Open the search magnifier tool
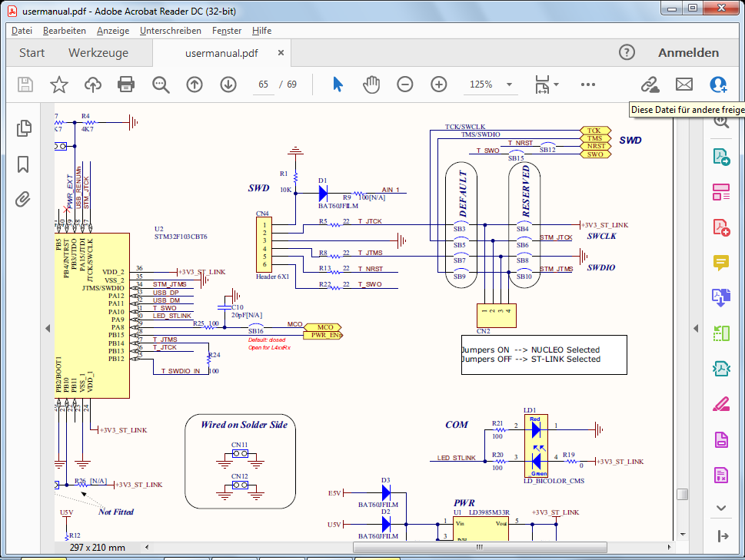The height and width of the screenshot is (560, 745). [x=161, y=84]
